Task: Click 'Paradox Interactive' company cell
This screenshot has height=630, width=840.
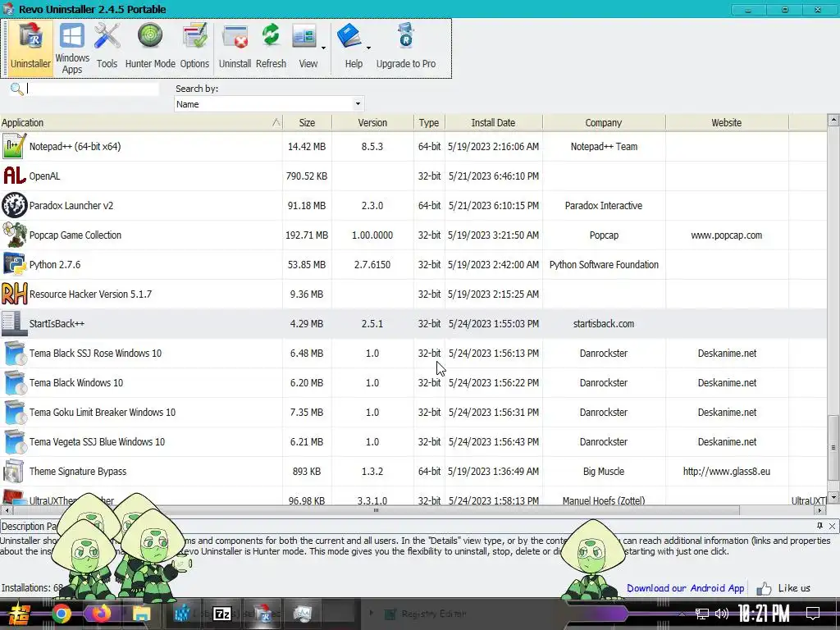Action: point(604,206)
